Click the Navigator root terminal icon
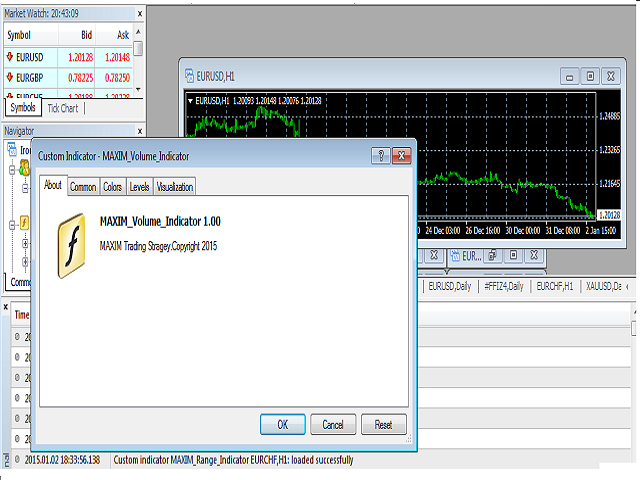 tap(12, 149)
